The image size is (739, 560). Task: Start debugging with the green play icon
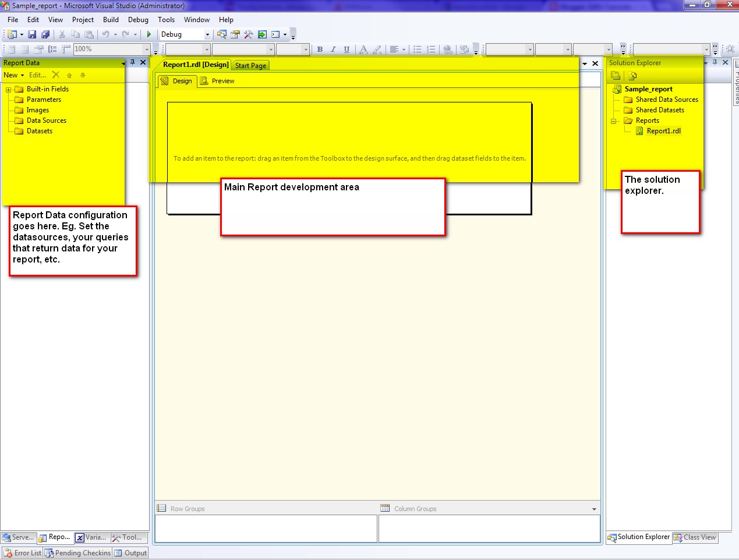coord(149,35)
